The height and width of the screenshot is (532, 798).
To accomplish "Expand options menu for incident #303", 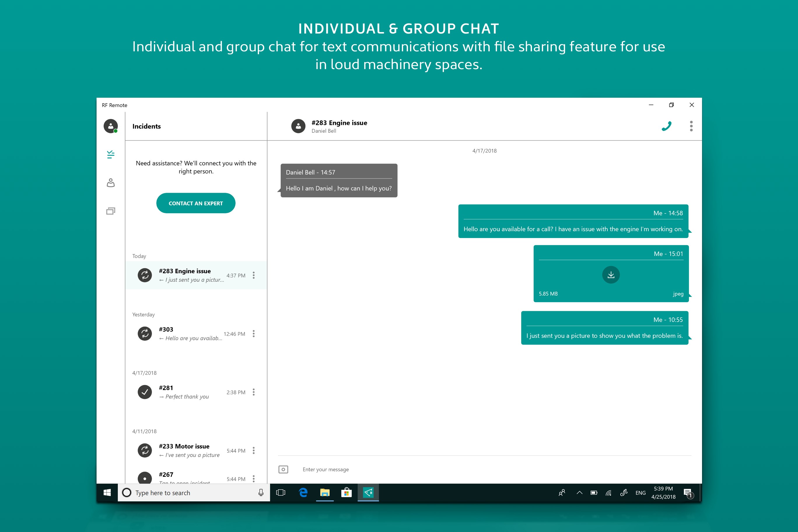I will click(253, 333).
